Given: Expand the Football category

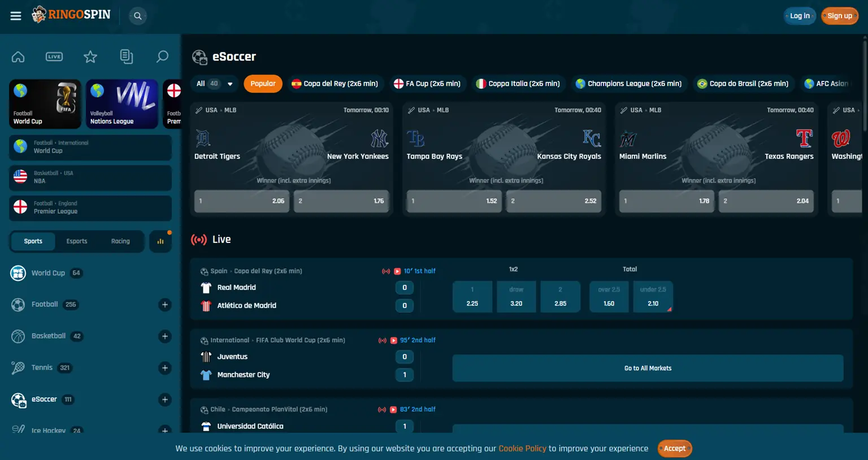Looking at the screenshot, I should coord(165,305).
